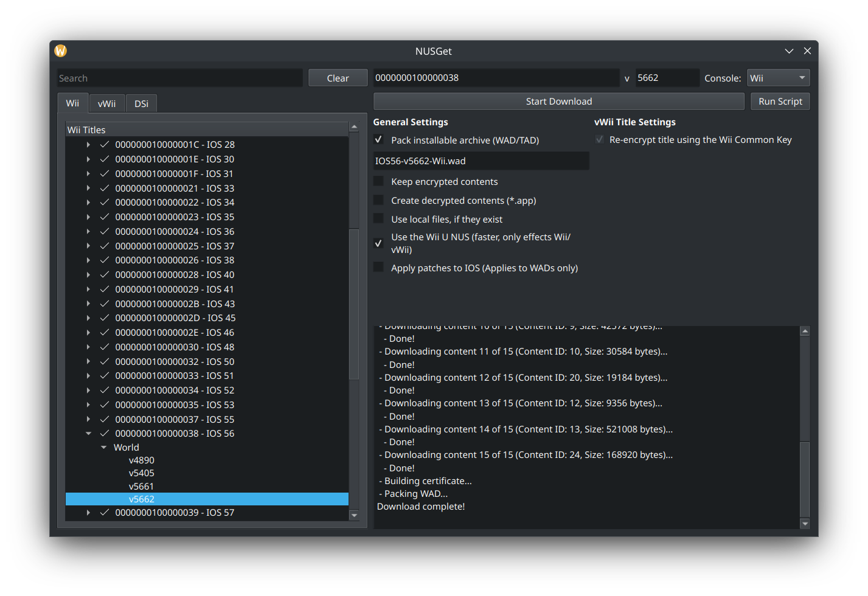Click the version field showing 5662

tap(667, 78)
